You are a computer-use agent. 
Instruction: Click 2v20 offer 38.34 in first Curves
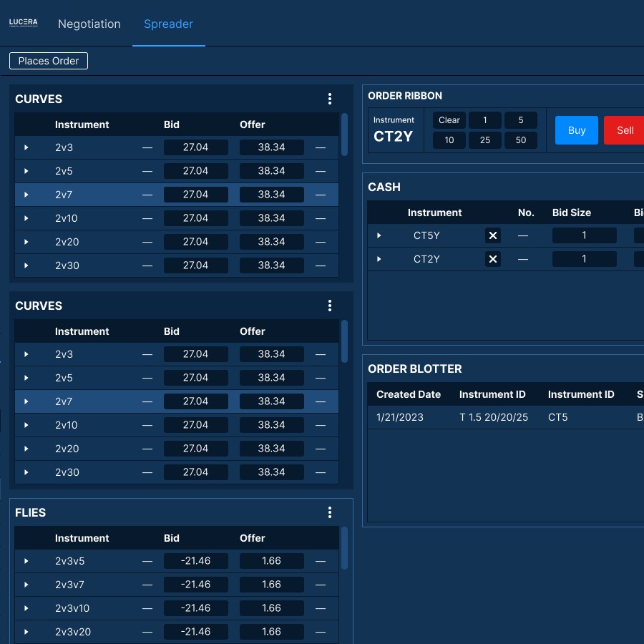pyautogui.click(x=271, y=242)
